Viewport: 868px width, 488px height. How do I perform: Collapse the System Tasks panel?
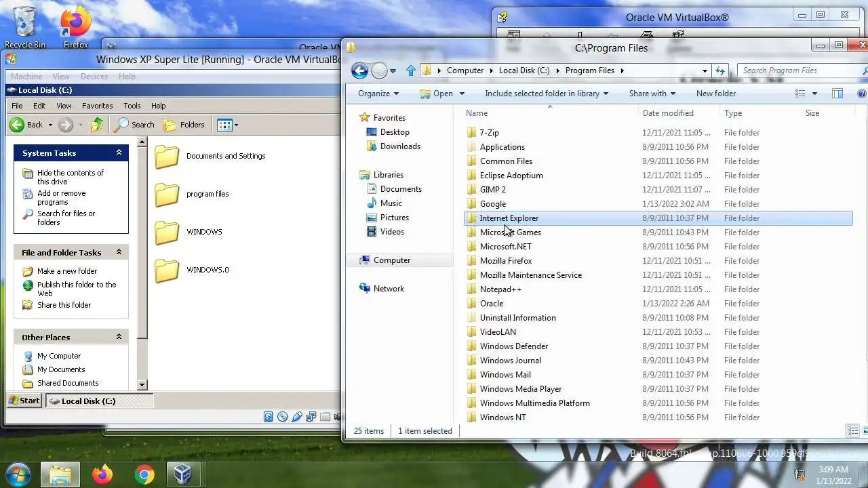click(119, 153)
